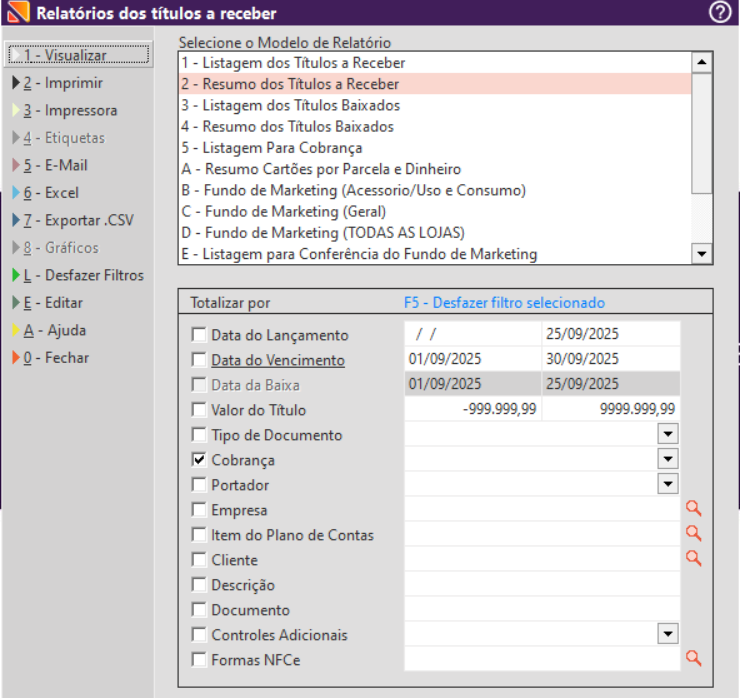Open A - Ajuda
Viewport: 740px width, 698px height.
pyautogui.click(x=49, y=330)
